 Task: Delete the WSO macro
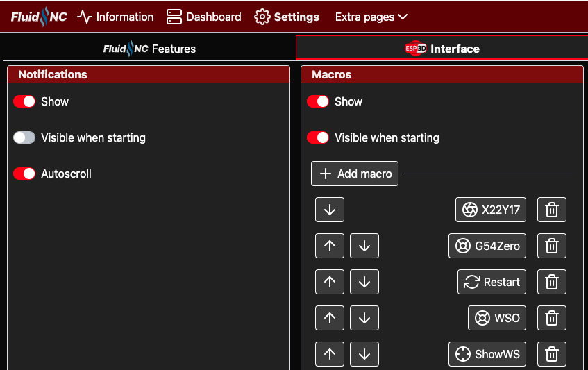[x=552, y=318]
